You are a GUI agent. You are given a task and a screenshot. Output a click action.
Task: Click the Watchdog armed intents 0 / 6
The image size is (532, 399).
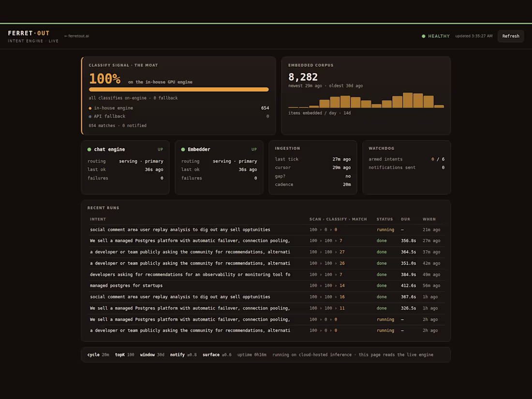pos(438,159)
